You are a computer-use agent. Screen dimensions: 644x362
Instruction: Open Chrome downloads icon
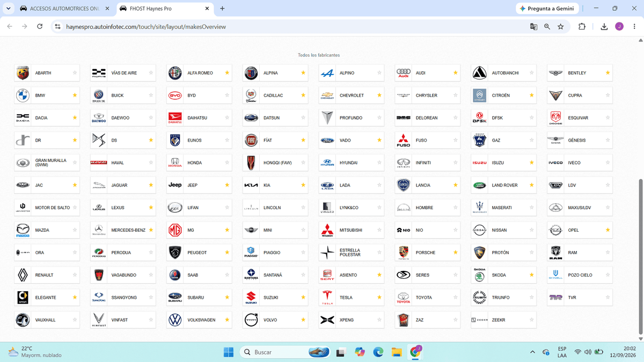point(604,26)
